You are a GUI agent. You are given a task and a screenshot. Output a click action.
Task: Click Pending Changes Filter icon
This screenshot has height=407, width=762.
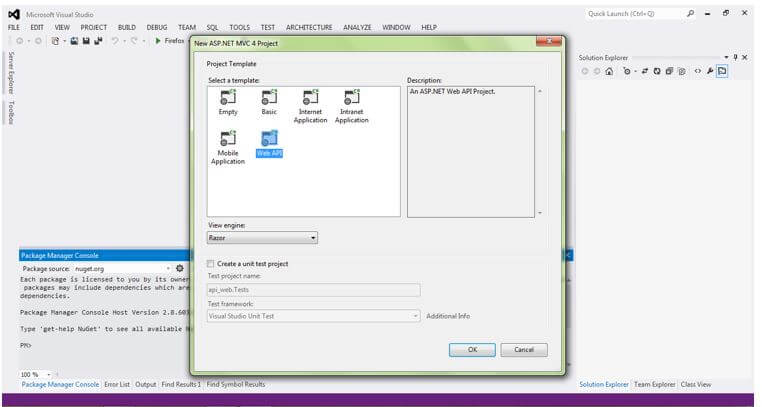click(x=627, y=71)
